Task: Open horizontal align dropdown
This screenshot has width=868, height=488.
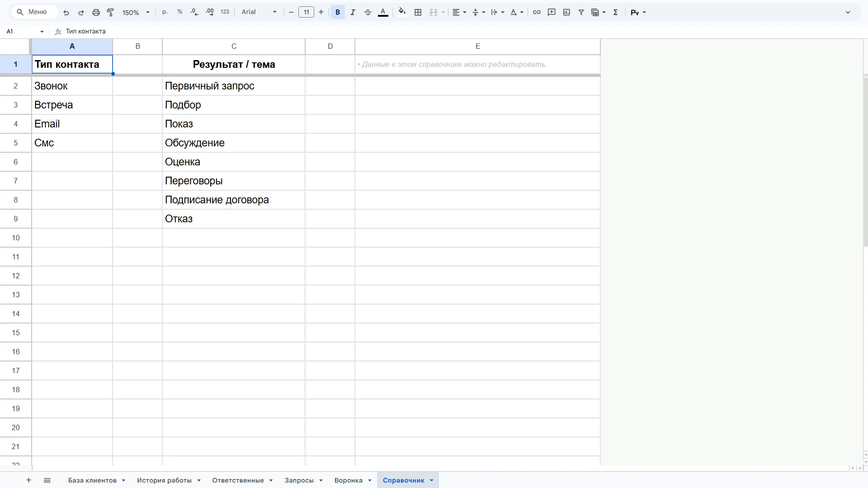Action: coord(459,12)
